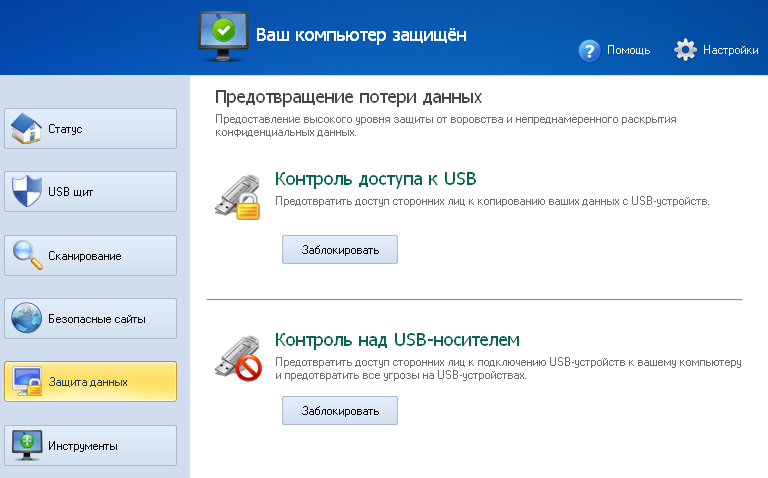Click description about копированию ваших данных
The image size is (768, 478).
[492, 201]
